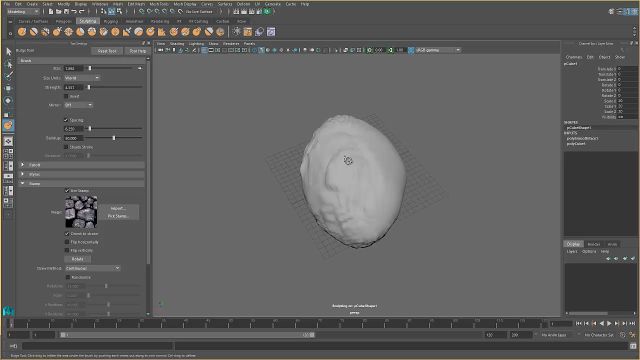Toggle the Invert checkbox

66,96
